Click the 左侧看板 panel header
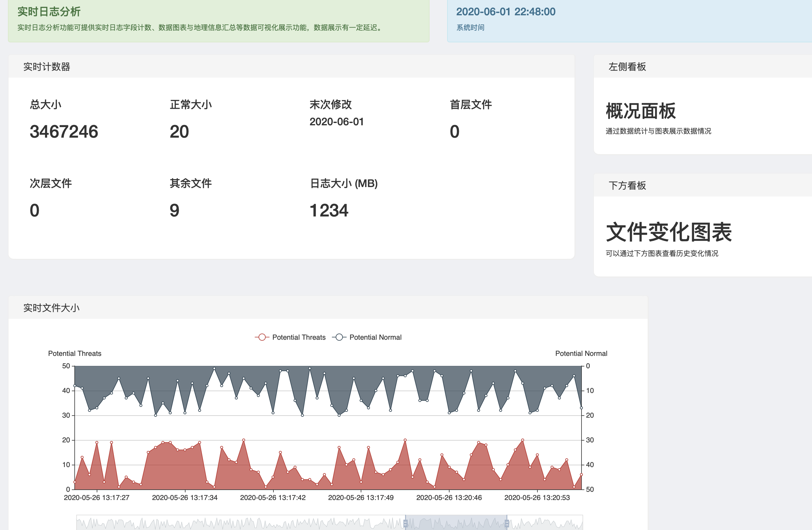Image resolution: width=812 pixels, height=530 pixels. point(627,66)
